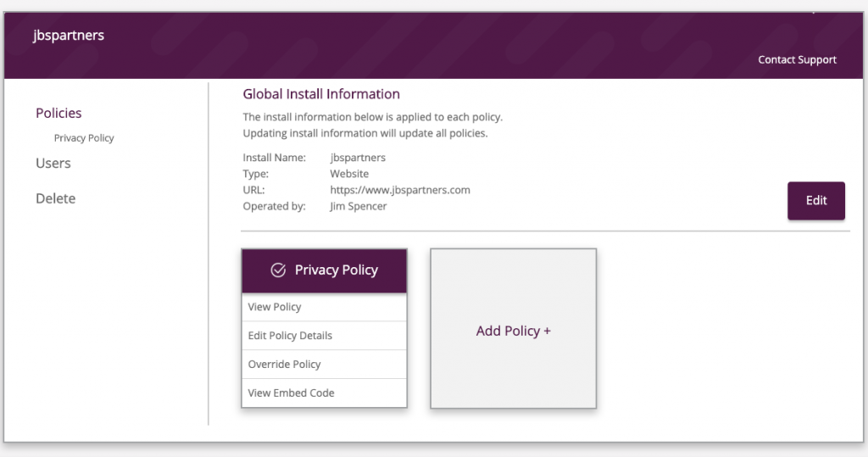Click the operator name Jim Spencer

[x=359, y=206]
